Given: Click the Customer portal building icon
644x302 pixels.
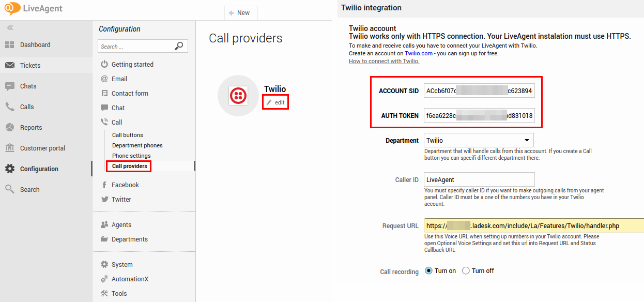Looking at the screenshot, I should pyautogui.click(x=10, y=148).
